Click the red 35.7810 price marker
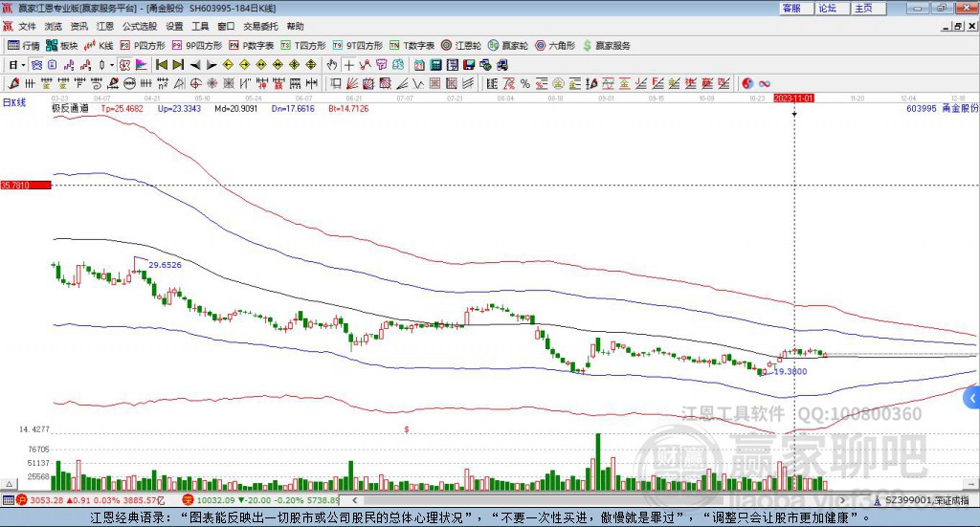This screenshot has height=527, width=980. click(x=26, y=185)
